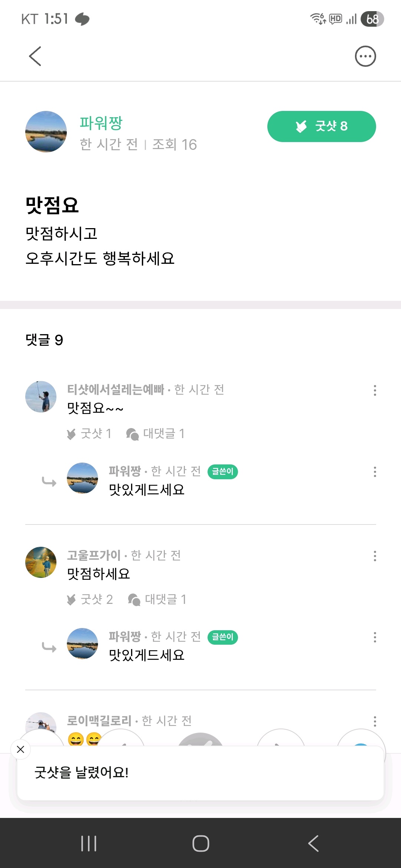Like 티샷에서설레는예빠 comment with 굿샷 1
This screenshot has width=401, height=868.
click(x=89, y=433)
